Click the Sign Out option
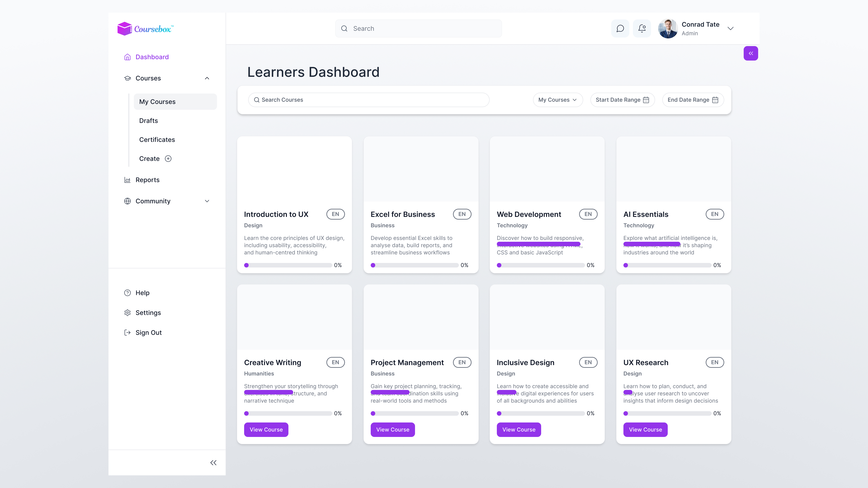The width and height of the screenshot is (868, 488). pyautogui.click(x=148, y=332)
